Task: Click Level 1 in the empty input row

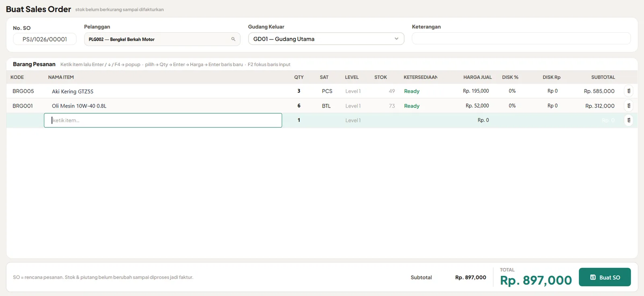Action: click(x=353, y=120)
